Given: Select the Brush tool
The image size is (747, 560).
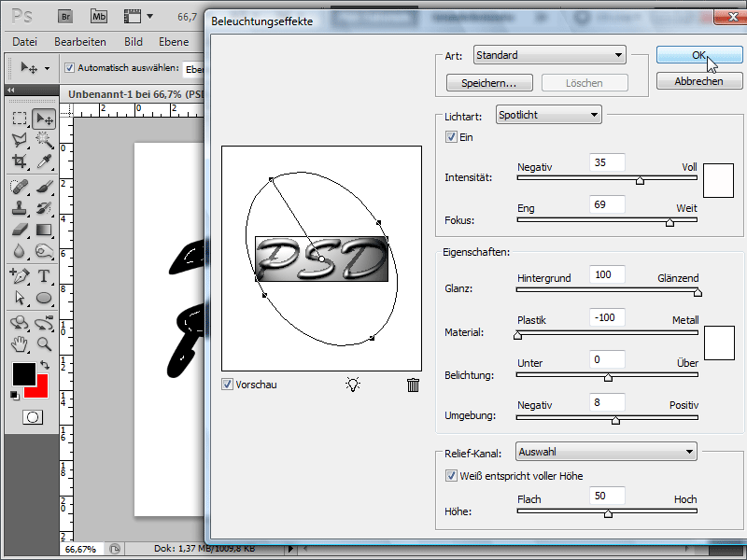Looking at the screenshot, I should (44, 187).
